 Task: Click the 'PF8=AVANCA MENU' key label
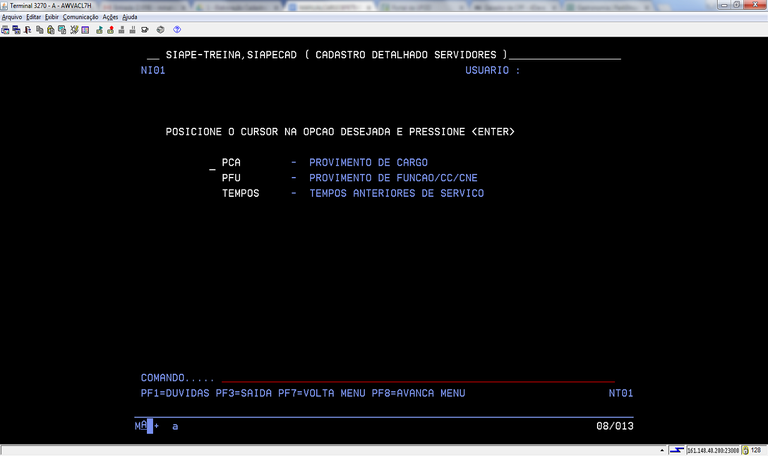click(x=418, y=393)
